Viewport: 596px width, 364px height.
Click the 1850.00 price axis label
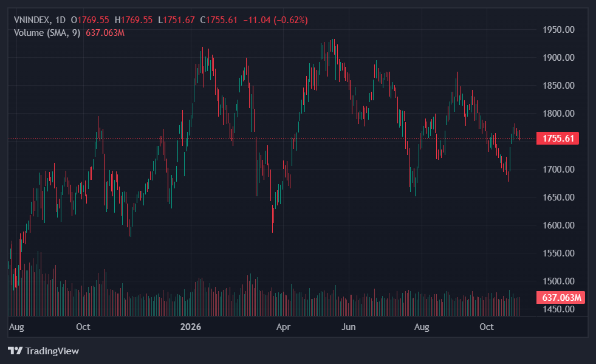coord(558,86)
